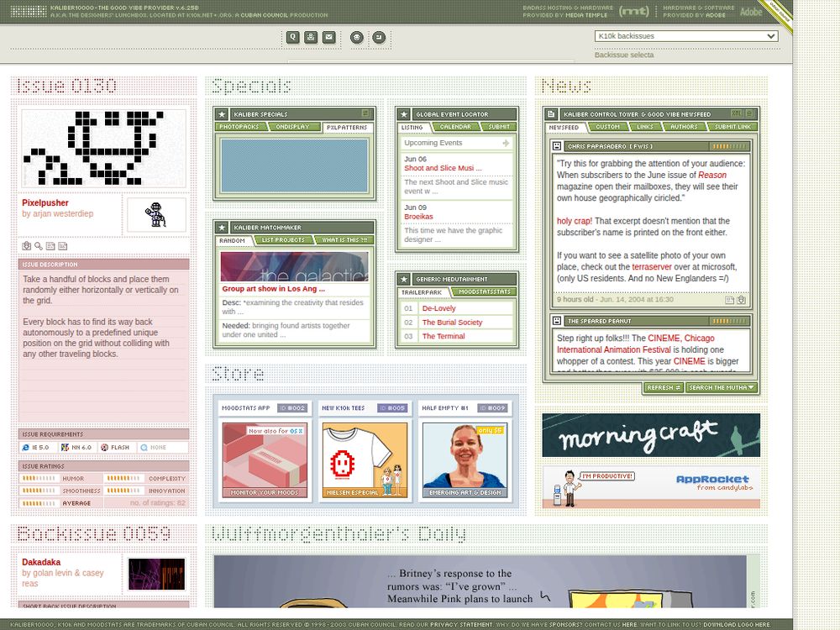The height and width of the screenshot is (630, 840).
Task: Click the sitemap icon in top toolbar
Action: tap(311, 37)
